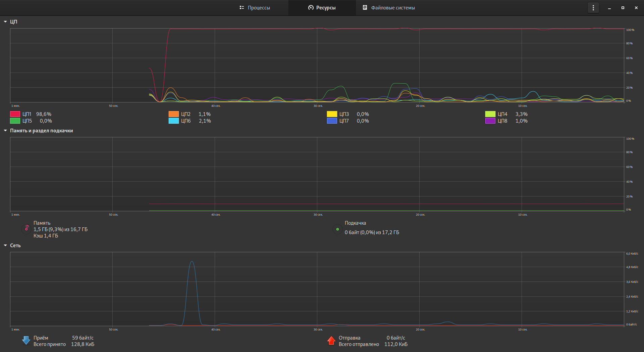Viewport: 644px width, 352px height.
Task: Click the swap green circle icon
Action: [x=337, y=229]
